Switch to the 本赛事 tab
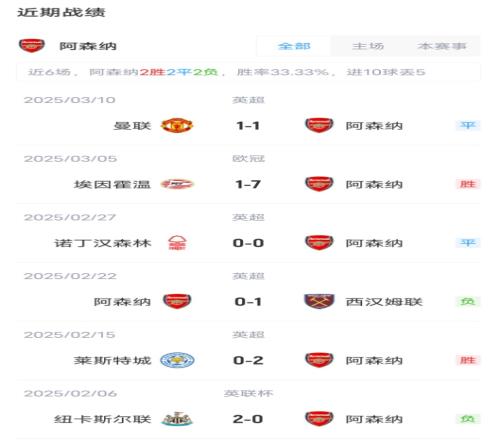 click(442, 46)
